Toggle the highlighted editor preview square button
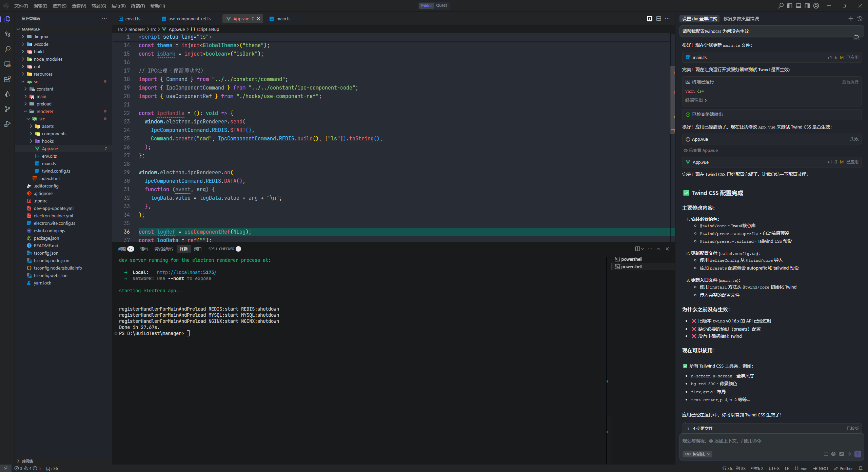Screen dimensions: 868x472 pyautogui.click(x=650, y=19)
